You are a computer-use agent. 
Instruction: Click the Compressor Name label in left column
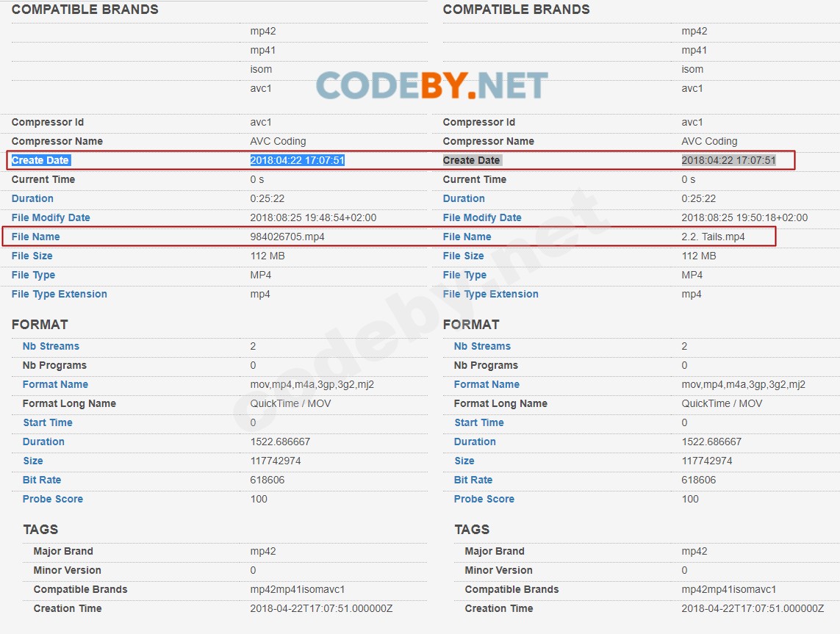(57, 141)
